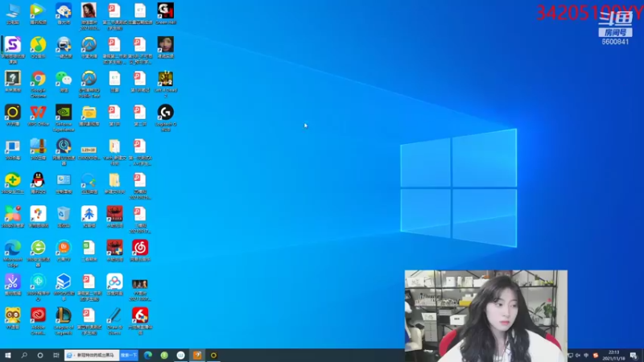Viewport: 644px width, 362px height.
Task: Open the Control Panel desktop icon
Action: 64,183
